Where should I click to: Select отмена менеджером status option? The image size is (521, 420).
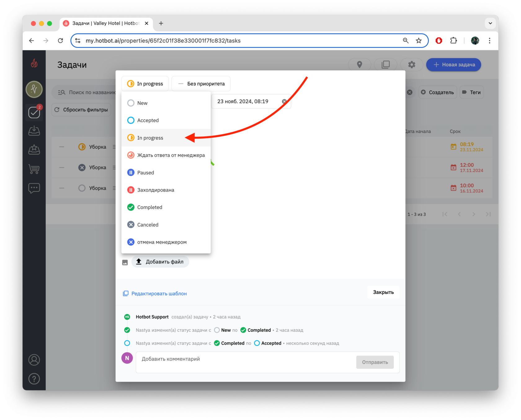[x=166, y=242]
